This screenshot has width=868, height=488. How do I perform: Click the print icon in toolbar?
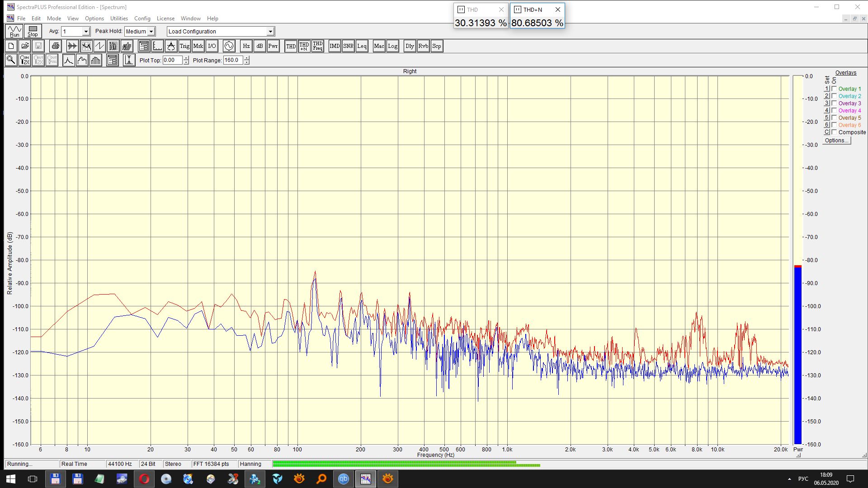pyautogui.click(x=55, y=46)
